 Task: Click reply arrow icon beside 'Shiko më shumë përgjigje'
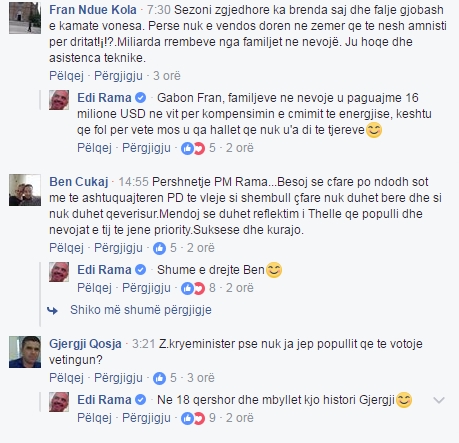(53, 311)
